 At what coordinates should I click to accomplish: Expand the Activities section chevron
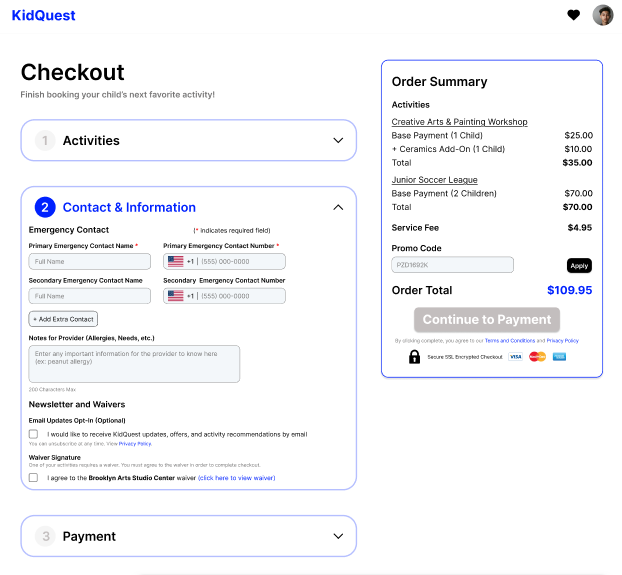click(x=338, y=140)
